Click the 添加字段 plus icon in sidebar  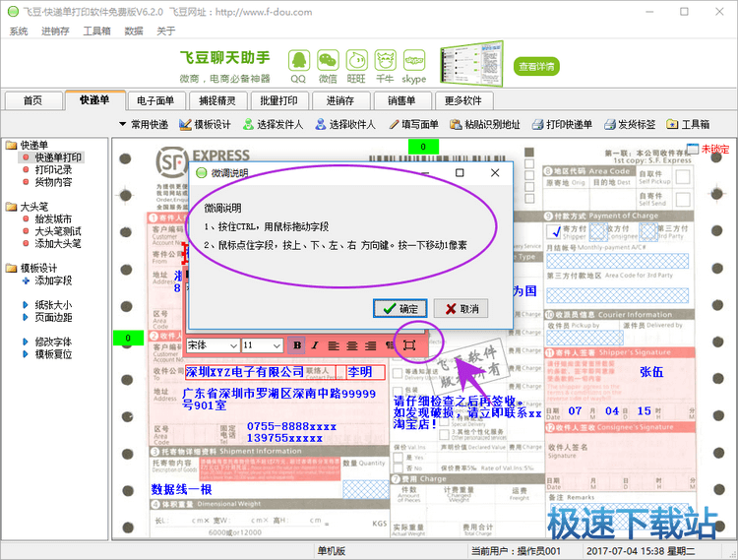26,280
